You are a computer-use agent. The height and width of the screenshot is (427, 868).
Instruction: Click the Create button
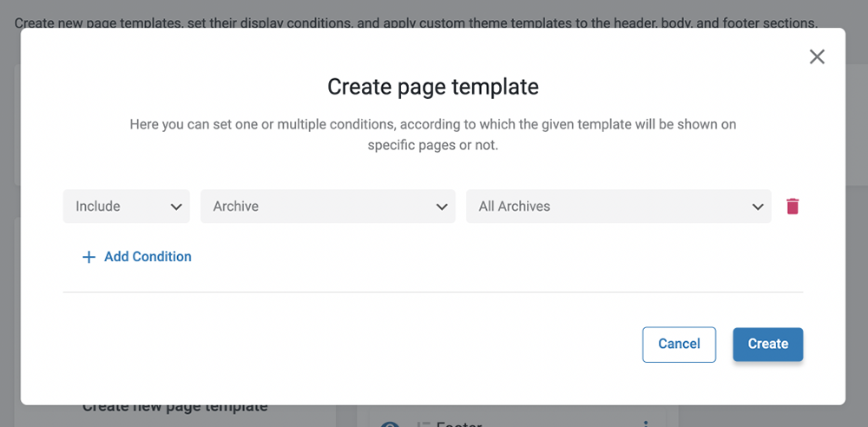[x=768, y=345]
